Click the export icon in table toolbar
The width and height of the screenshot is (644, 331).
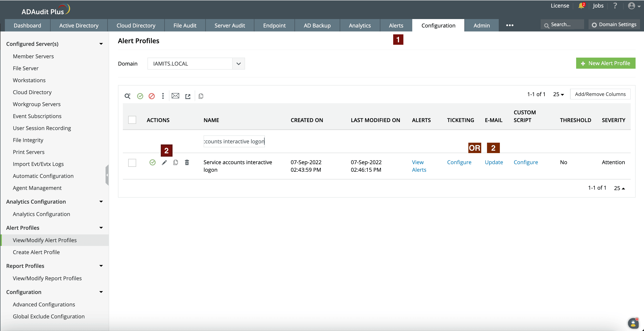188,96
